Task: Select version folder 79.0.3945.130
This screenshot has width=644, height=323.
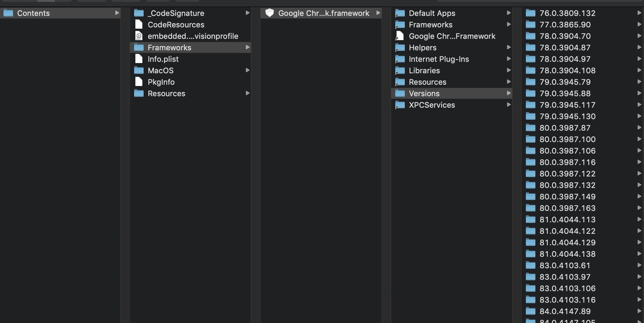Action: [583, 116]
